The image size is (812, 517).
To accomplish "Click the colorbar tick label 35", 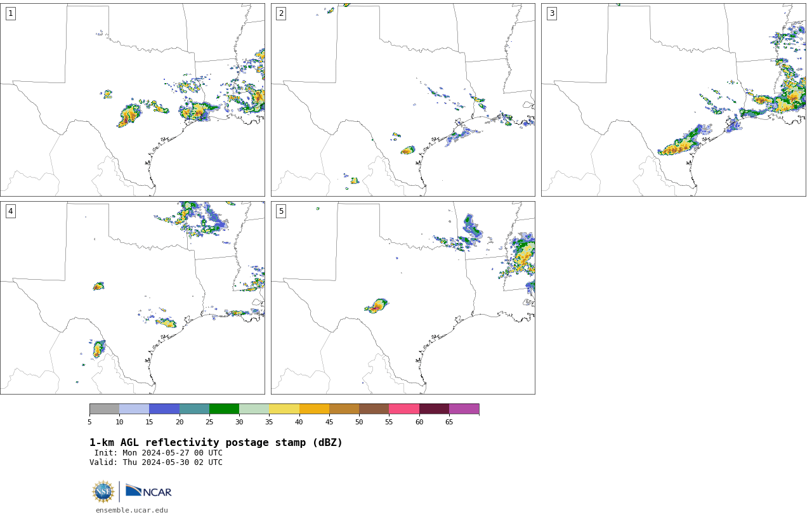I will (x=269, y=422).
